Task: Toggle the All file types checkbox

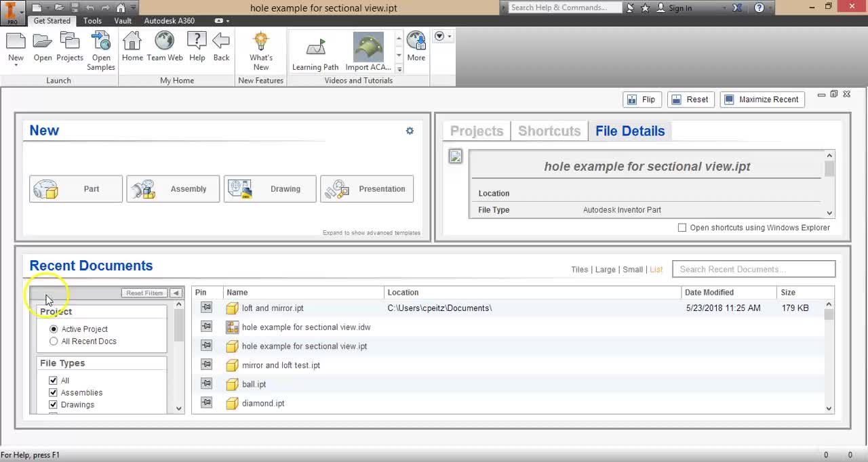Action: (53, 381)
